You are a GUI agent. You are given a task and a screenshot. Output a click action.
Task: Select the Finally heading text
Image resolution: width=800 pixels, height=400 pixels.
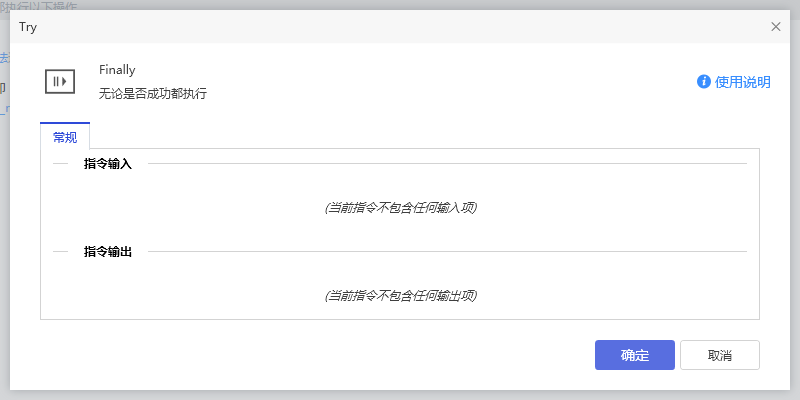[x=117, y=70]
